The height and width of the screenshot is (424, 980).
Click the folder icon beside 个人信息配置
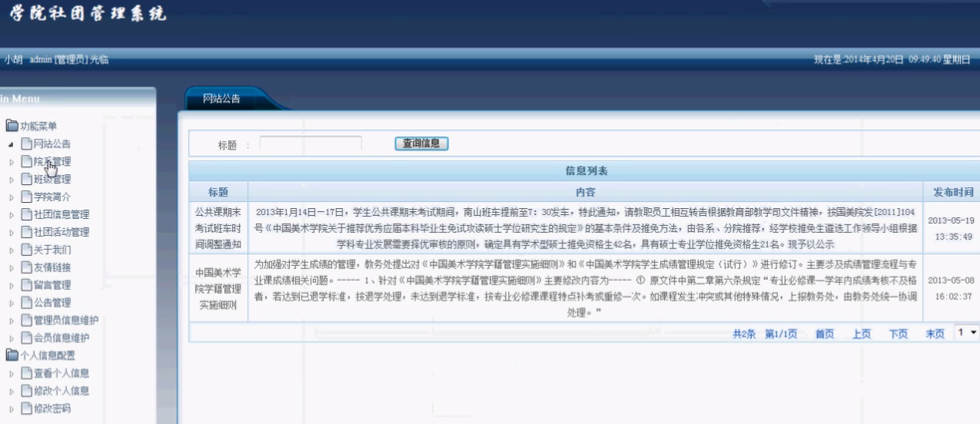[x=12, y=355]
